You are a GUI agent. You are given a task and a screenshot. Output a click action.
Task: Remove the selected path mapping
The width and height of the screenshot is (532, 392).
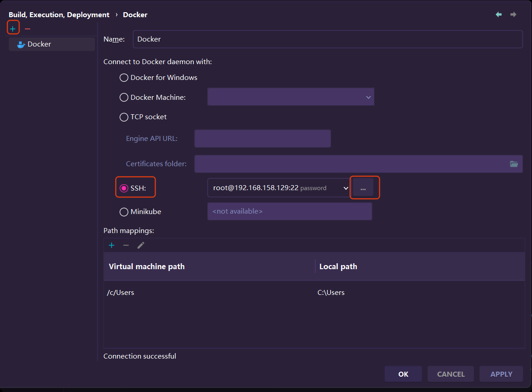pyautogui.click(x=126, y=245)
